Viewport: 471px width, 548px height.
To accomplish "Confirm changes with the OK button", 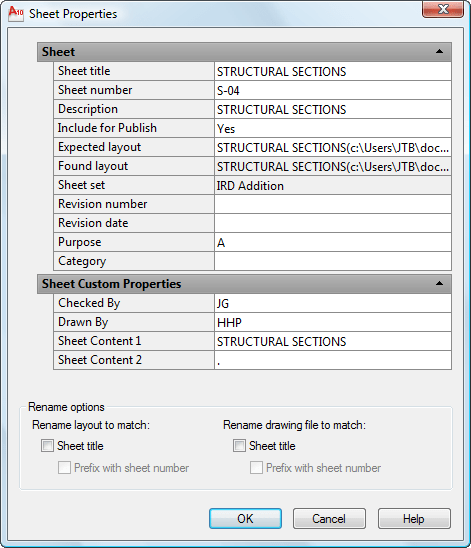I will (245, 518).
